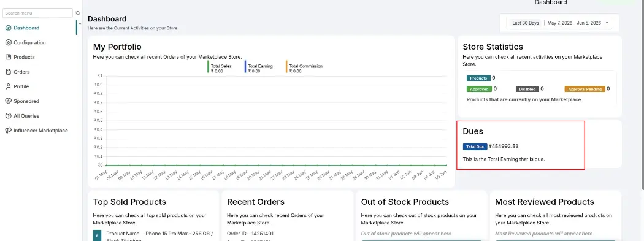Click the Approval Pending badge
644x241 pixels.
point(585,89)
